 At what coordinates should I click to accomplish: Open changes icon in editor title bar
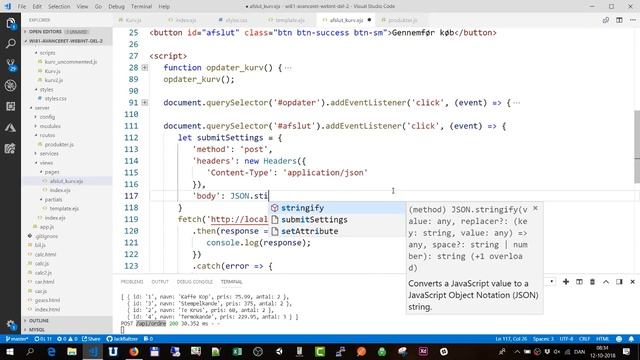pyautogui.click(x=606, y=20)
